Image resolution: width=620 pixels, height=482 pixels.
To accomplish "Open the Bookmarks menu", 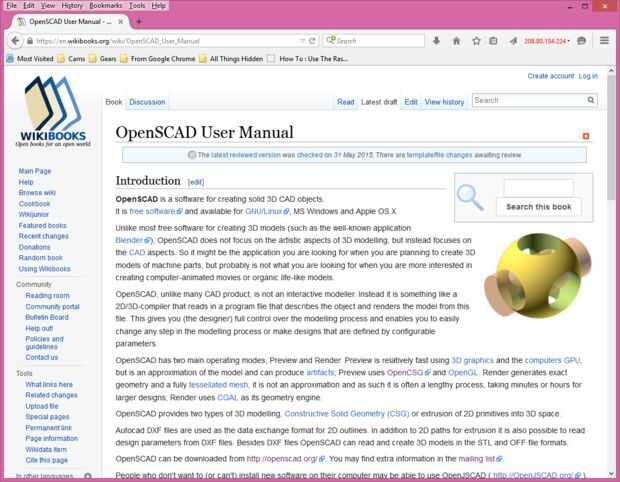I will tap(106, 6).
